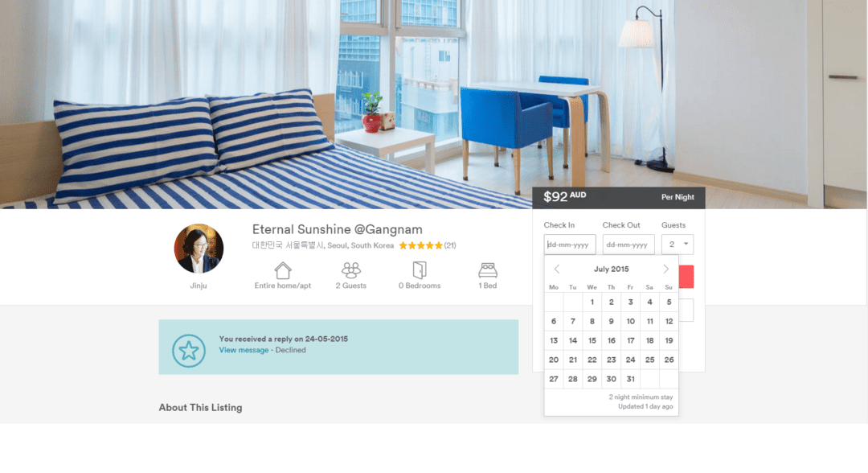The image size is (868, 473).
Task: Open the Eternal Sunshine @Gangnam listing title
Action: tap(337, 229)
